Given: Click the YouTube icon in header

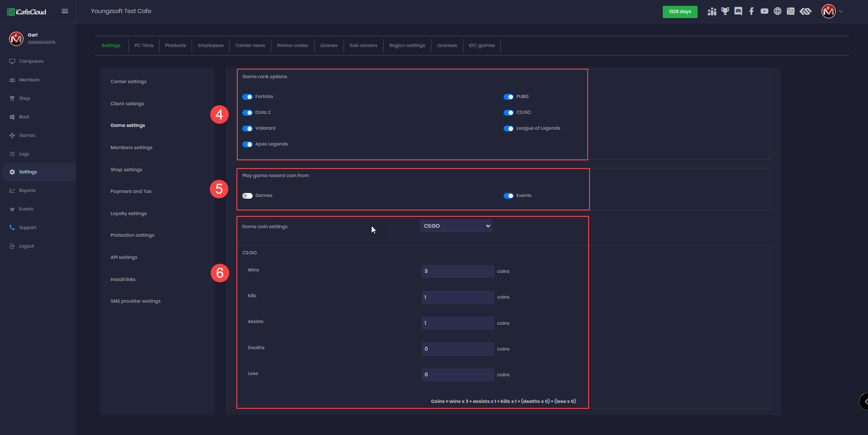Looking at the screenshot, I should click(764, 11).
